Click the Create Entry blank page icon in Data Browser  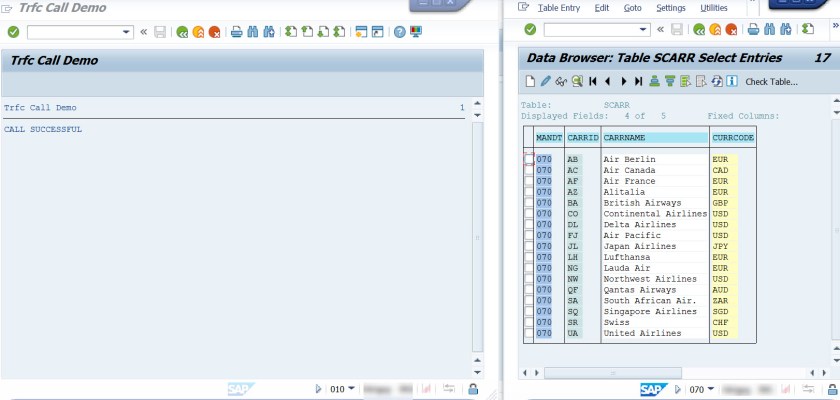pos(530,81)
